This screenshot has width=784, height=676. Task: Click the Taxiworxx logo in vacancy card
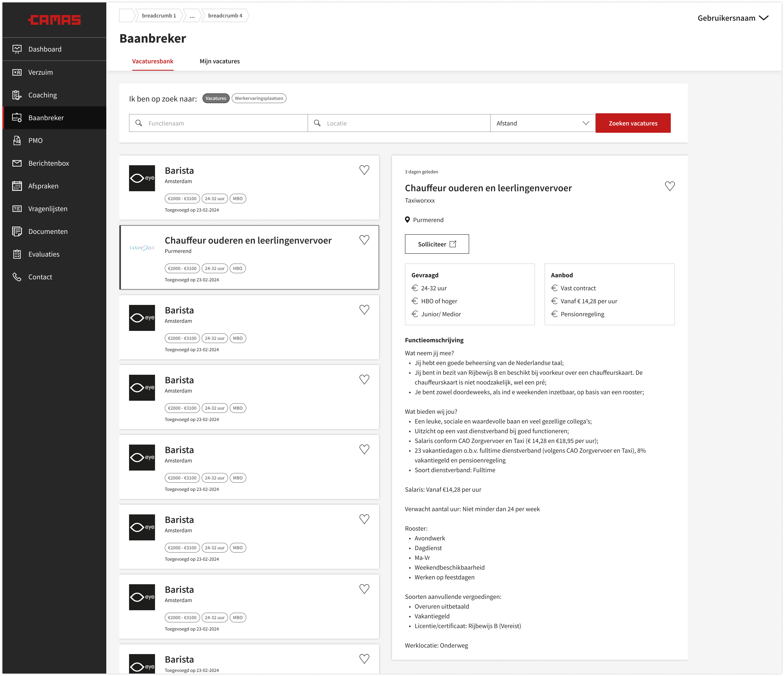[x=142, y=248]
